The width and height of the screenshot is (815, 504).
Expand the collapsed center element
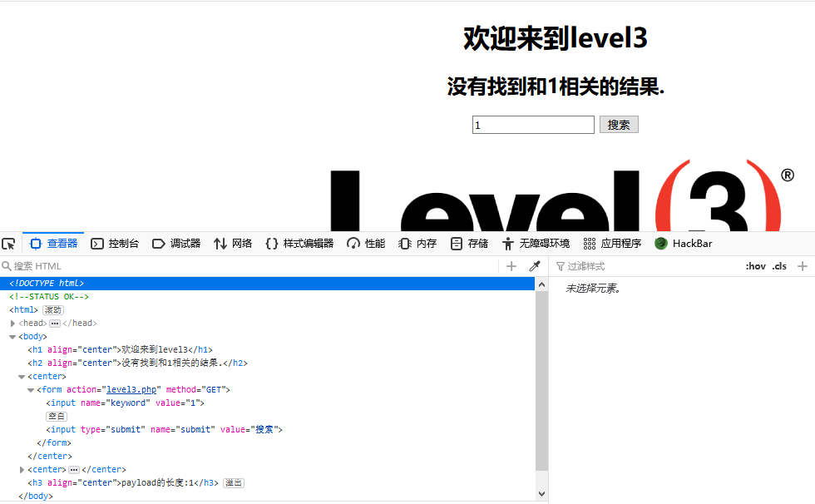(22, 470)
